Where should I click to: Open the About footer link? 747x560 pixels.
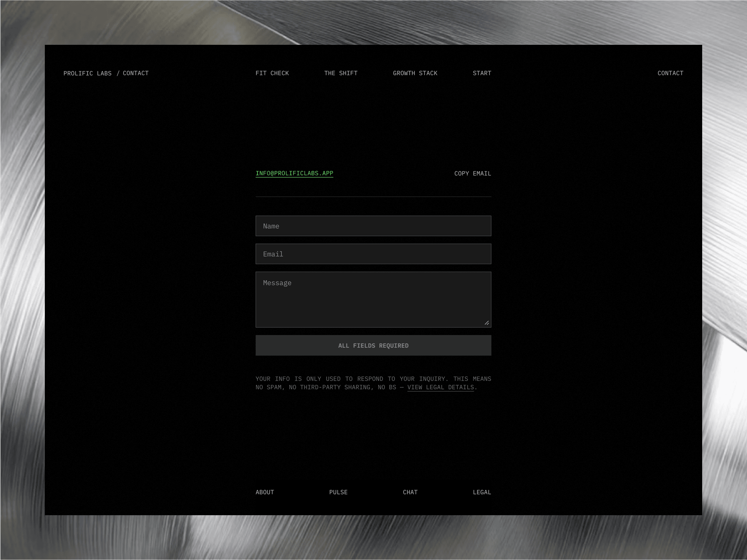tap(265, 492)
